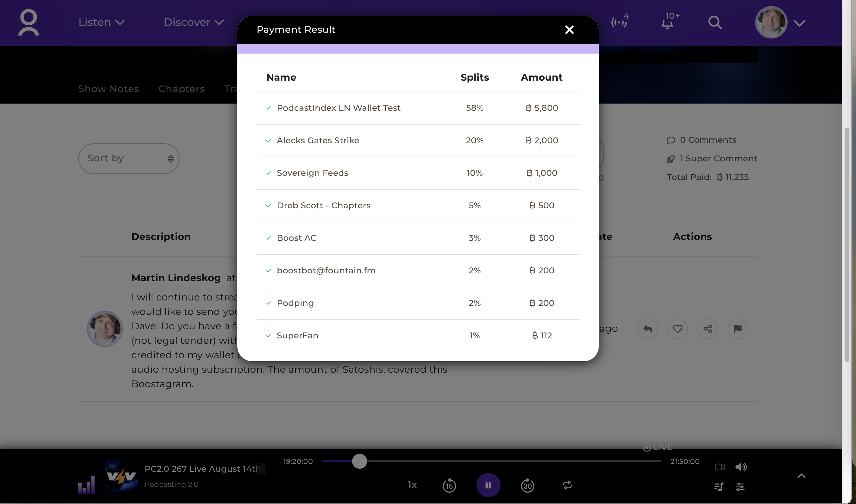The image size is (856, 504).
Task: Open the Sort by dropdown
Action: point(129,159)
